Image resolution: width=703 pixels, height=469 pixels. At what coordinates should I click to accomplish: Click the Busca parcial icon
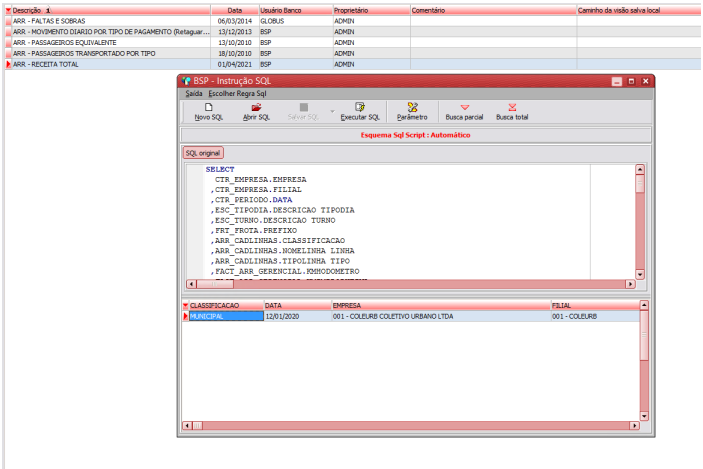point(464,112)
